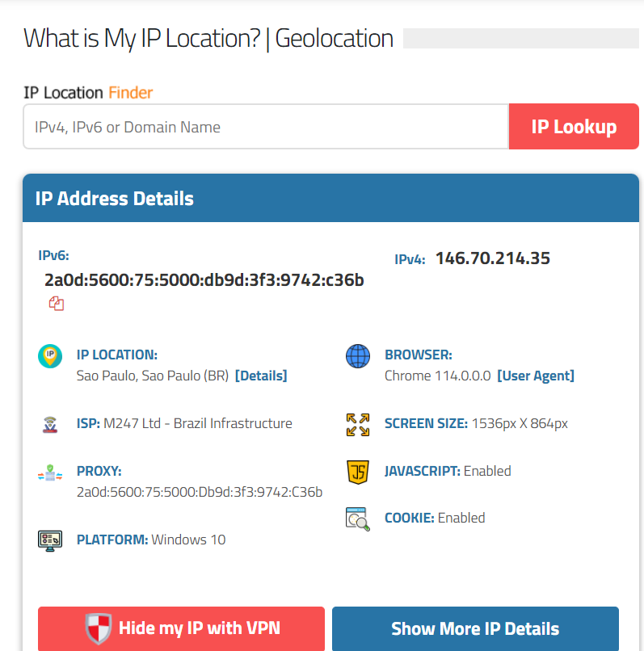Click the Proxy network icon

[50, 472]
